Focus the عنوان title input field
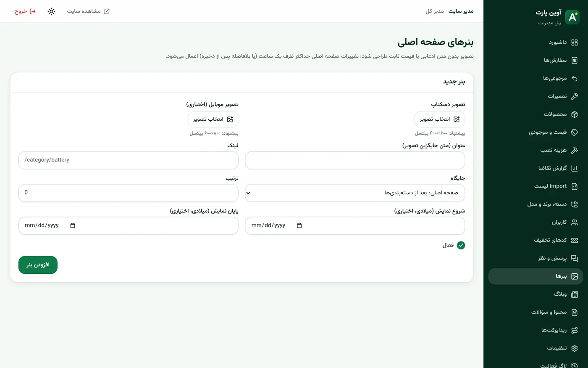This screenshot has width=588, height=368. point(355,160)
